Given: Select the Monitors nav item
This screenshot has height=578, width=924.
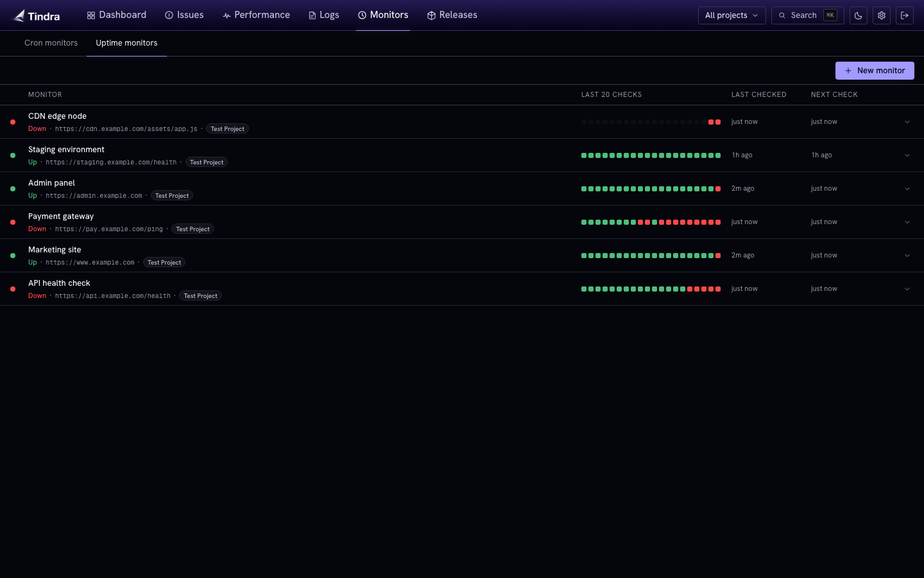Looking at the screenshot, I should click(x=383, y=15).
